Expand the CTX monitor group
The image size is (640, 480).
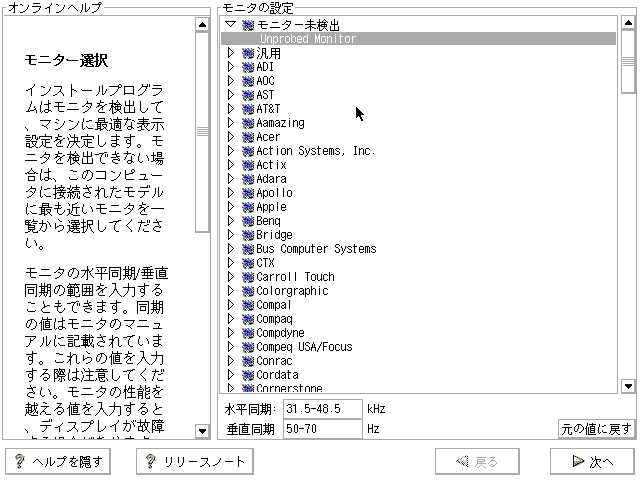pos(231,262)
